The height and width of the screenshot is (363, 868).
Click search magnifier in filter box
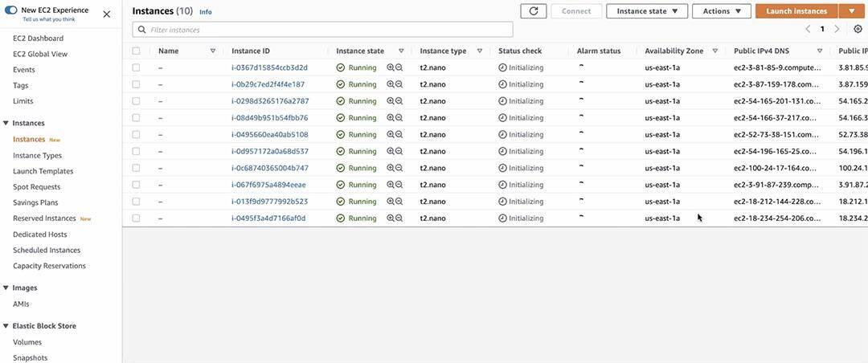point(142,30)
